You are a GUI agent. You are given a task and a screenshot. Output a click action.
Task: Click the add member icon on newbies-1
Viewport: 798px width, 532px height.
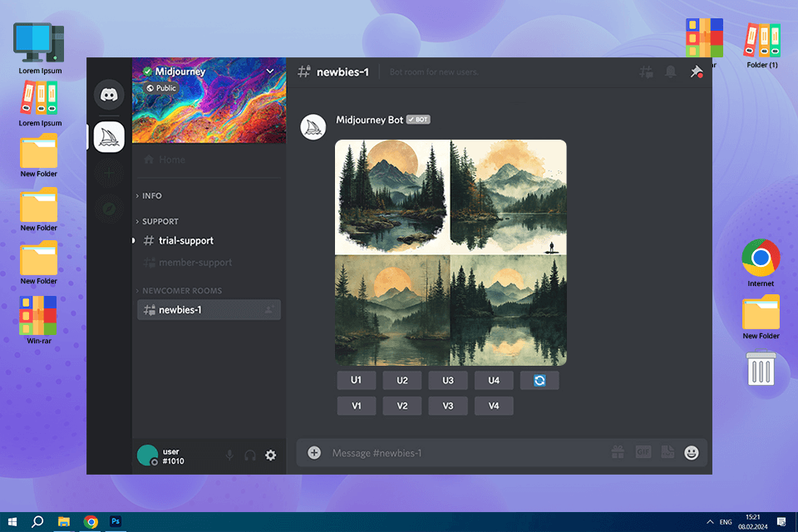pyautogui.click(x=269, y=309)
